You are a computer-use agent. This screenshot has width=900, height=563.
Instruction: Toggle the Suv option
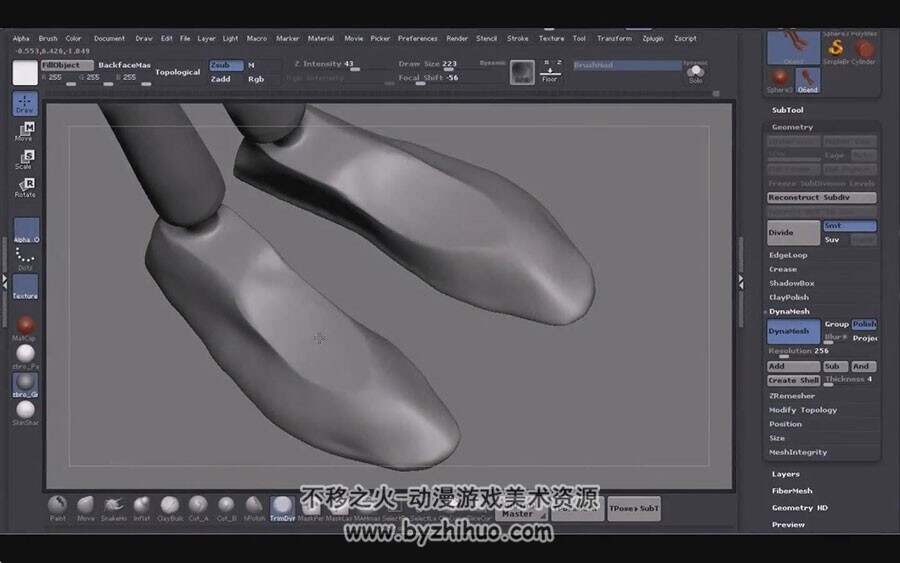coord(832,239)
